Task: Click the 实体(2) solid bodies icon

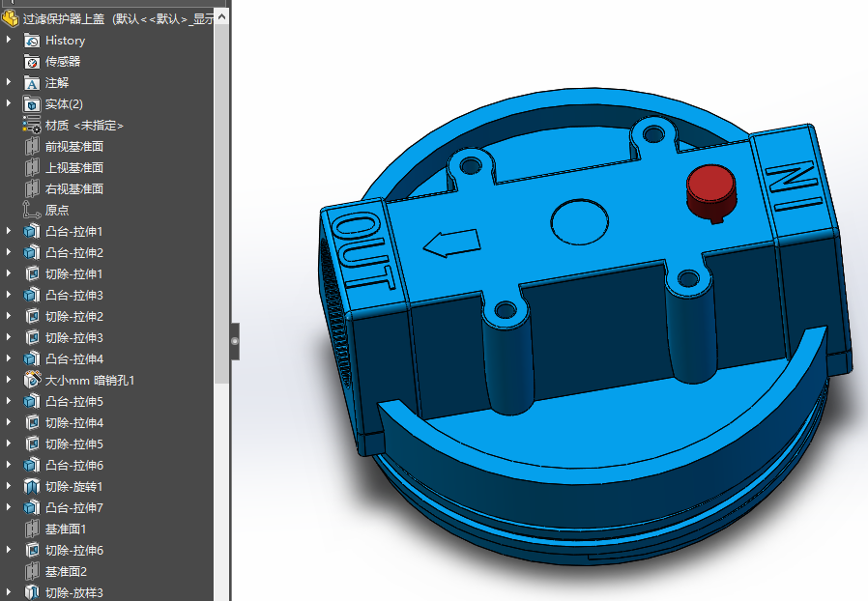Action: [32, 104]
